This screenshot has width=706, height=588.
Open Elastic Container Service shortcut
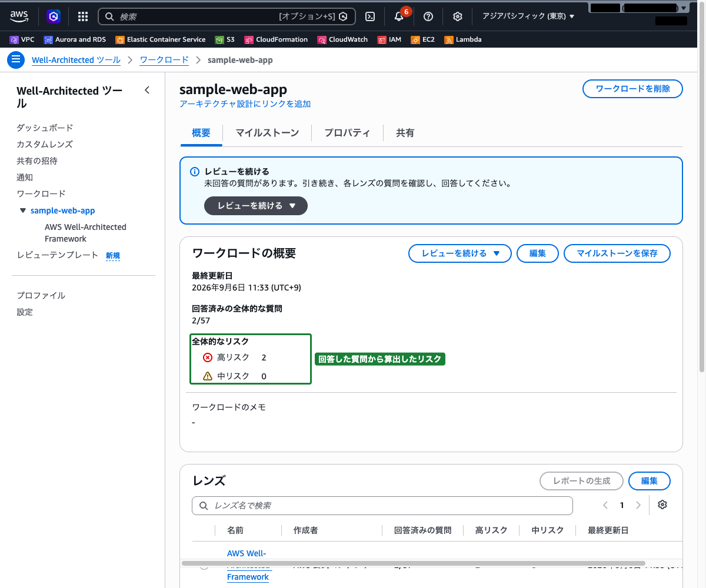coord(161,39)
